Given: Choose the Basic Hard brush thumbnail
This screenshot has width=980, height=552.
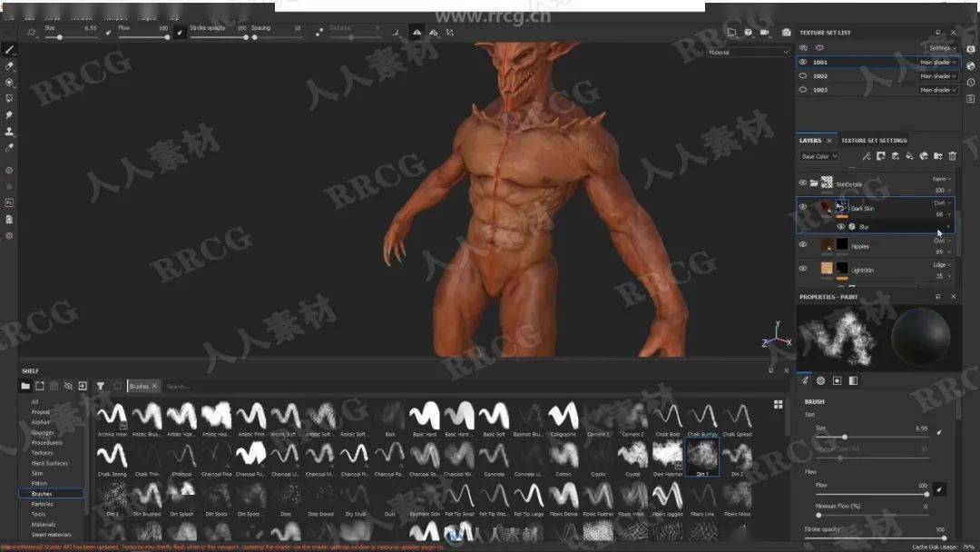Looking at the screenshot, I should point(423,419).
